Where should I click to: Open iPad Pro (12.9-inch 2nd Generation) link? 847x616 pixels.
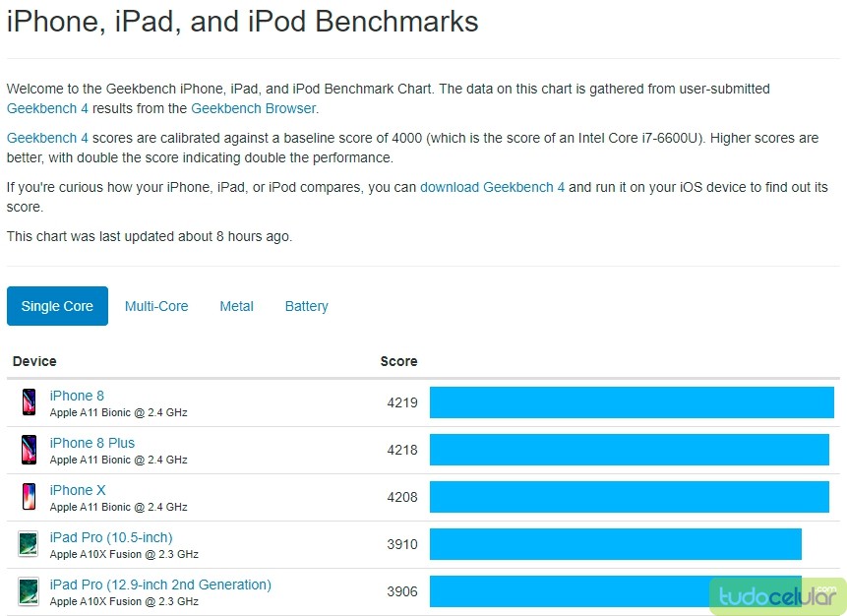[160, 585]
